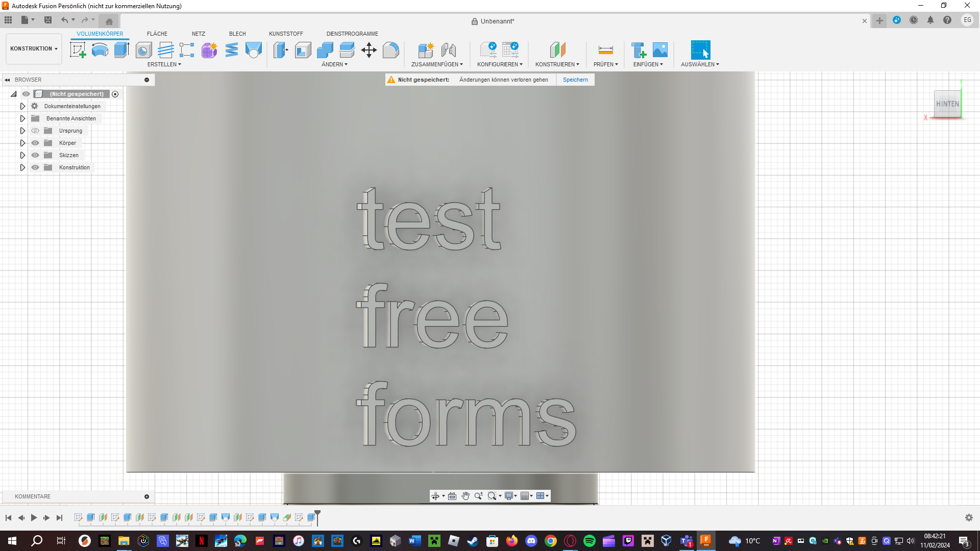The image size is (980, 551).
Task: Select the window selection icon under AUSWÄHLEN
Action: (700, 49)
